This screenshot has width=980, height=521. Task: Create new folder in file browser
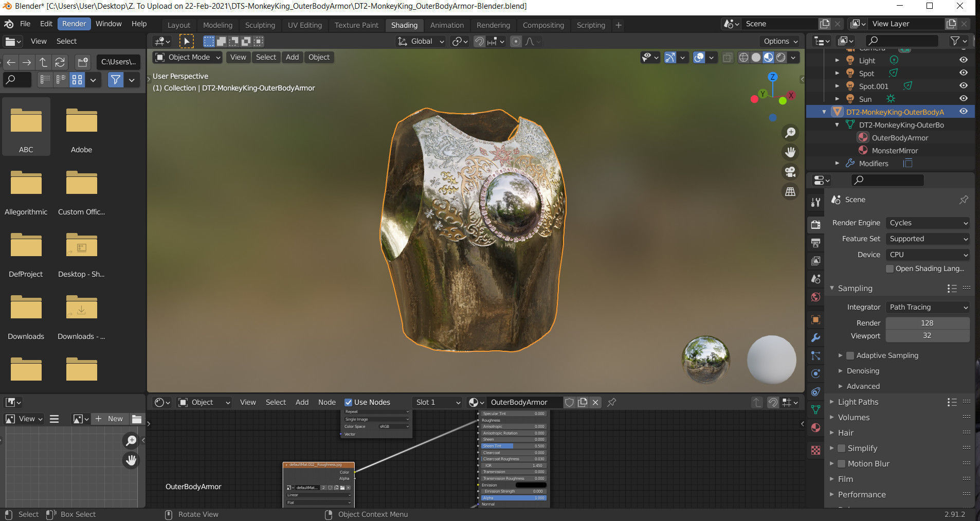tap(82, 62)
